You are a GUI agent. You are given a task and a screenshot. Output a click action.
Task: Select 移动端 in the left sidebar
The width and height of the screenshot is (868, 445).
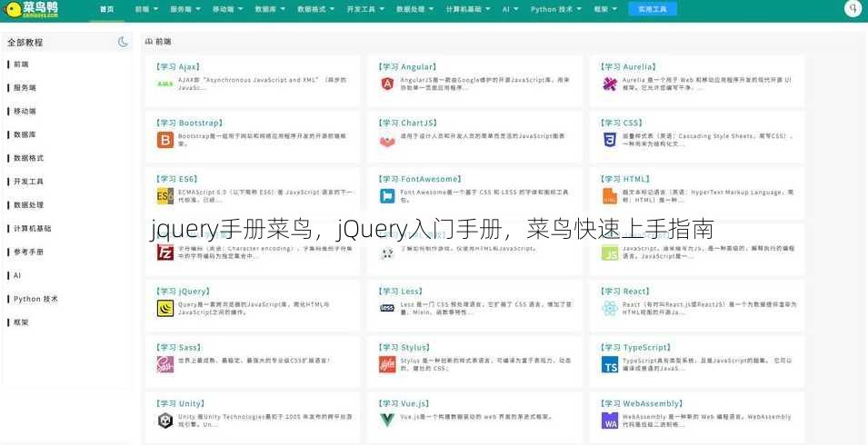25,111
